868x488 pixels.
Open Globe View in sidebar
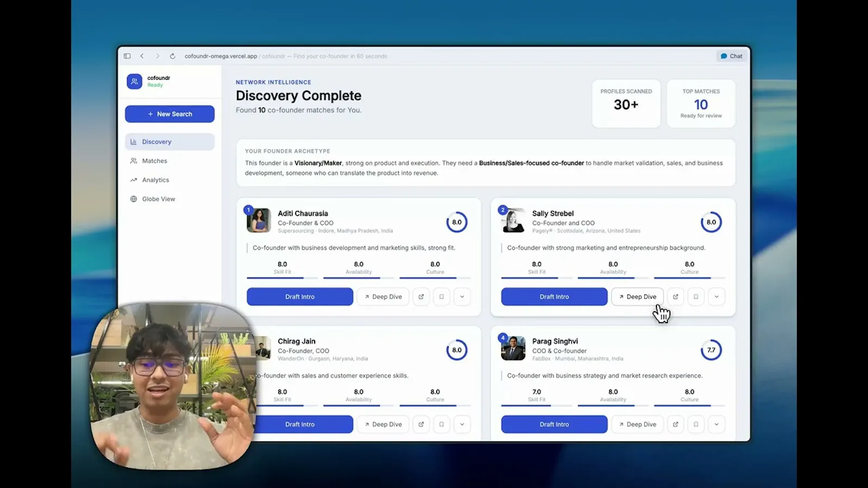point(170,199)
